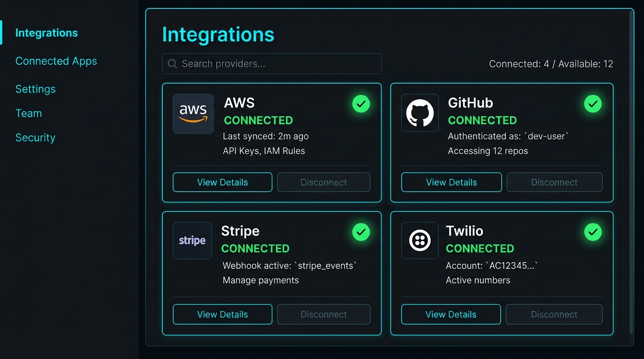The image size is (644, 359).
Task: Click the 'Accessing 12 repos' text
Action: (488, 151)
